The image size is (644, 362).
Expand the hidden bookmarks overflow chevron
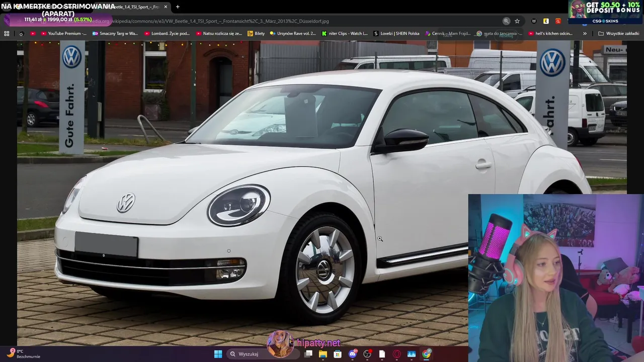tap(585, 34)
